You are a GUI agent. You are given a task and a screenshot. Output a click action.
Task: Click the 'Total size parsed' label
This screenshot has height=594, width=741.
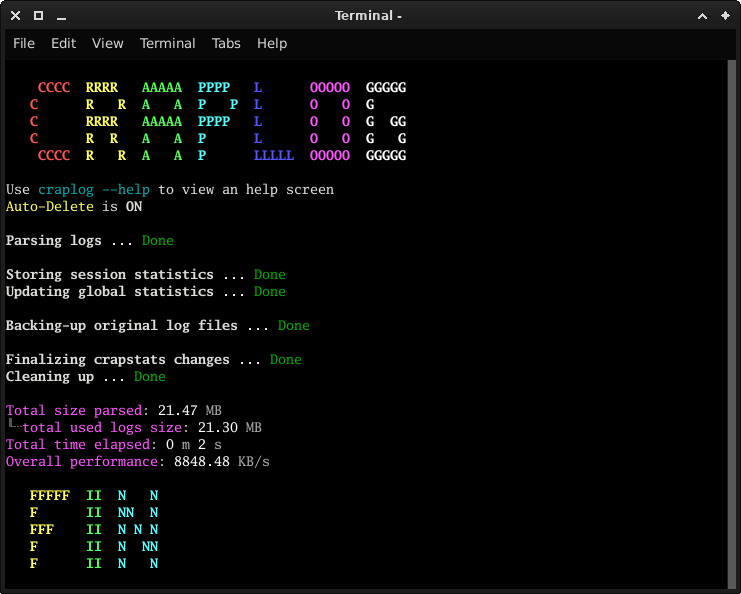74,411
